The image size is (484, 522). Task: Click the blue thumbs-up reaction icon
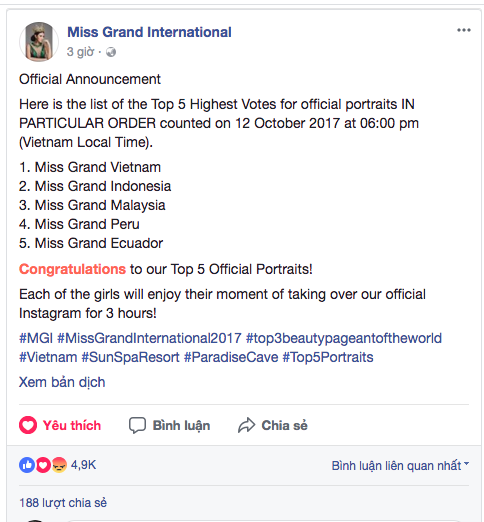27,465
